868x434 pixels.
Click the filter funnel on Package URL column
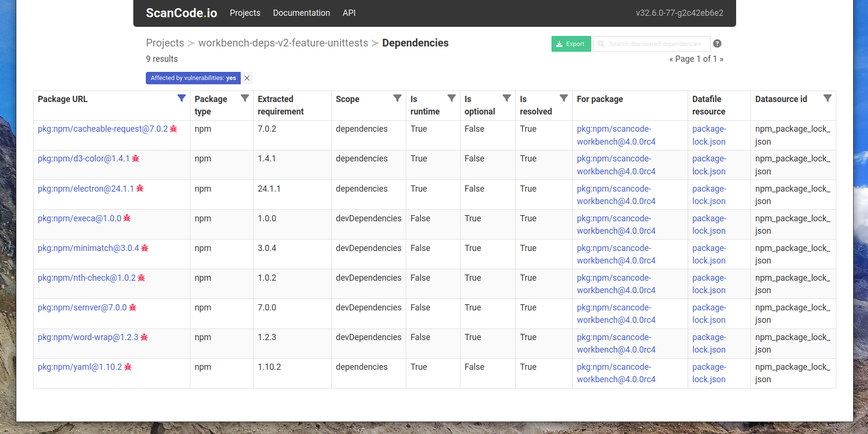coord(181,98)
